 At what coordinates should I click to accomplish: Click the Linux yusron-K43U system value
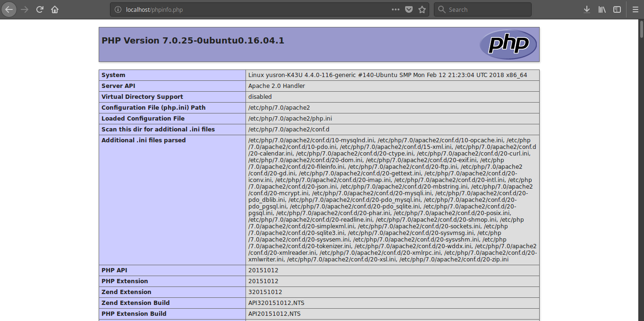[x=388, y=75]
